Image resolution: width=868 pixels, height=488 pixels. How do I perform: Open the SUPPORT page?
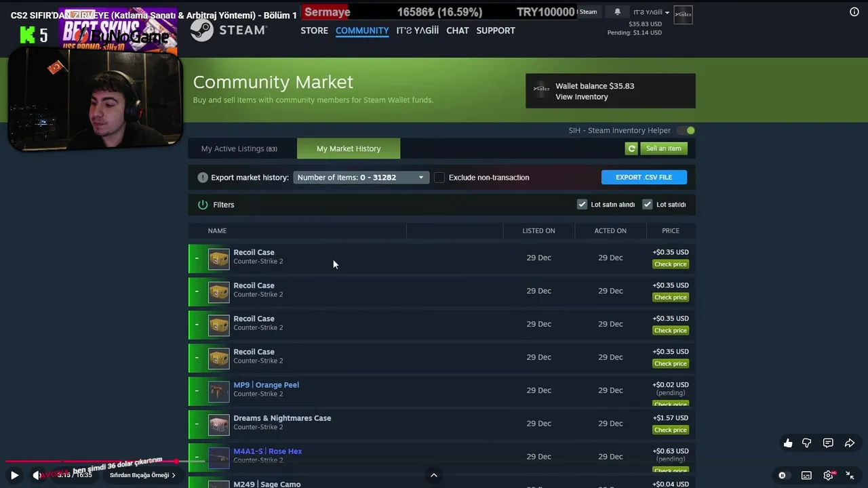[496, 30]
